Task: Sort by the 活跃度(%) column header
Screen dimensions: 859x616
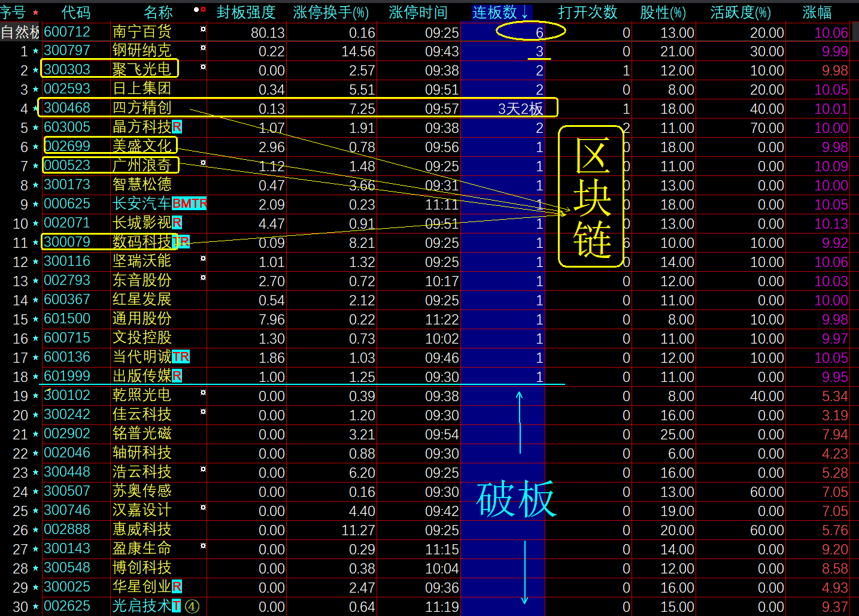Action: click(740, 12)
